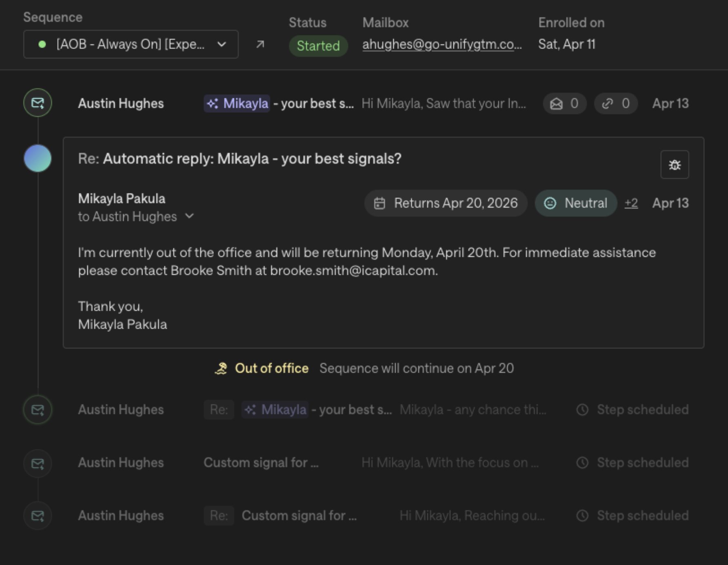Viewport: 728px width, 565px height.
Task: Expand the +2 sentiment details
Action: [x=631, y=203]
